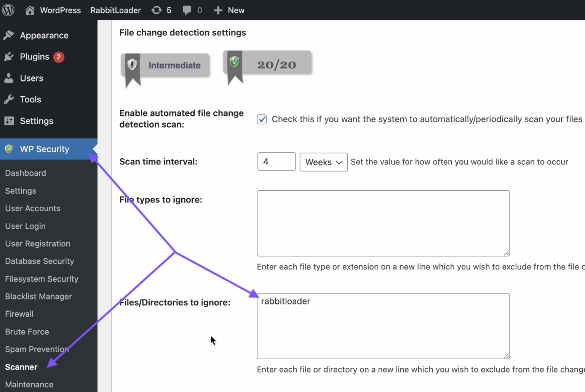Open the RabbitLoader admin bar menu

coord(115,10)
